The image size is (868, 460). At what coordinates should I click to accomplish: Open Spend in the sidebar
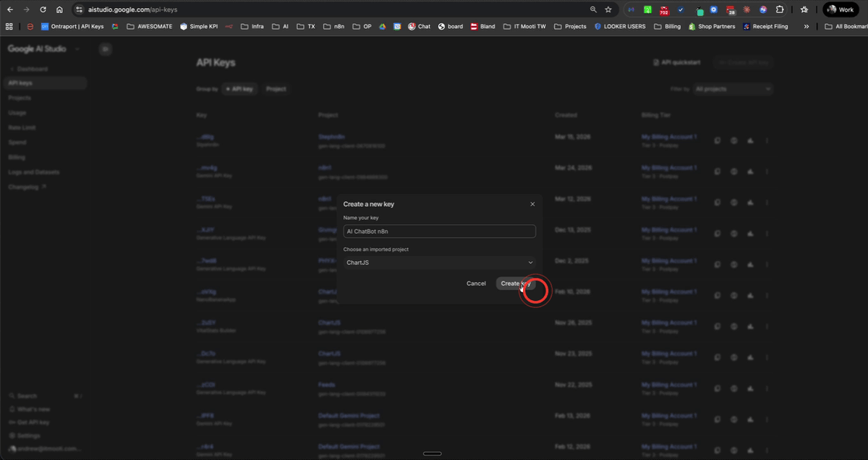pyautogui.click(x=17, y=142)
